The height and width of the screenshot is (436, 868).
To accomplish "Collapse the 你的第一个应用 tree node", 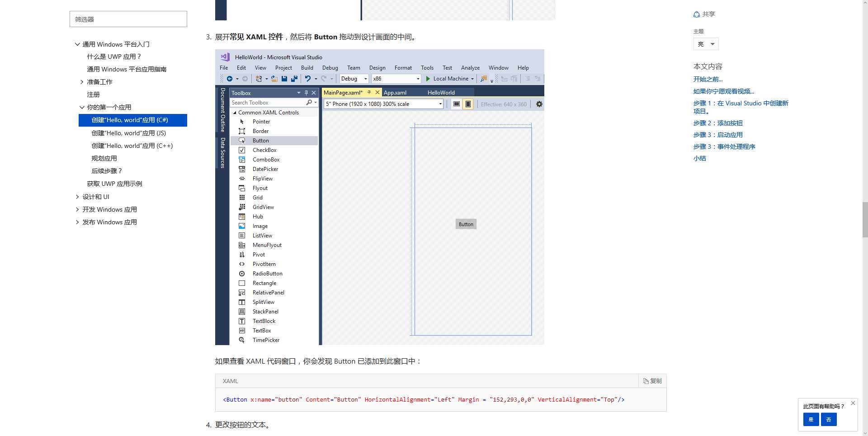I will pyautogui.click(x=82, y=107).
